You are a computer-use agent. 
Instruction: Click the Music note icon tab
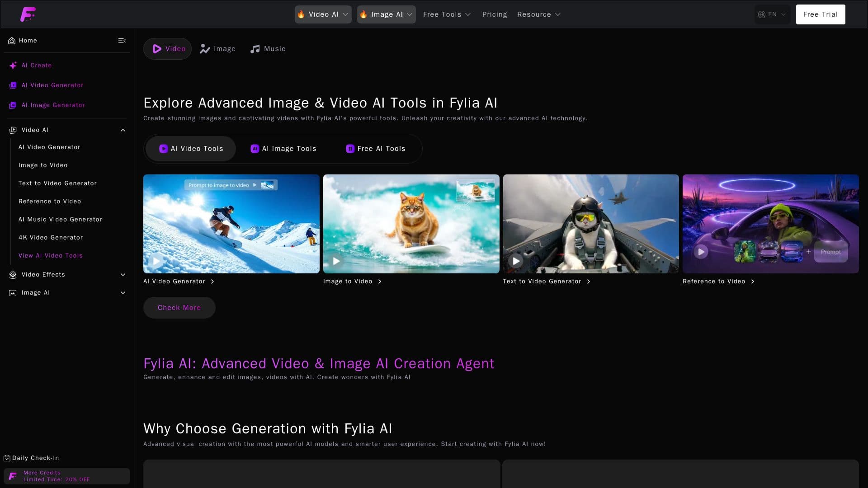(x=255, y=49)
